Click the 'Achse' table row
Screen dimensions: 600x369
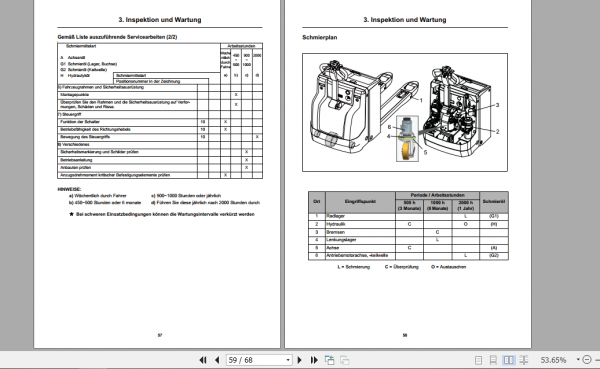click(x=408, y=248)
